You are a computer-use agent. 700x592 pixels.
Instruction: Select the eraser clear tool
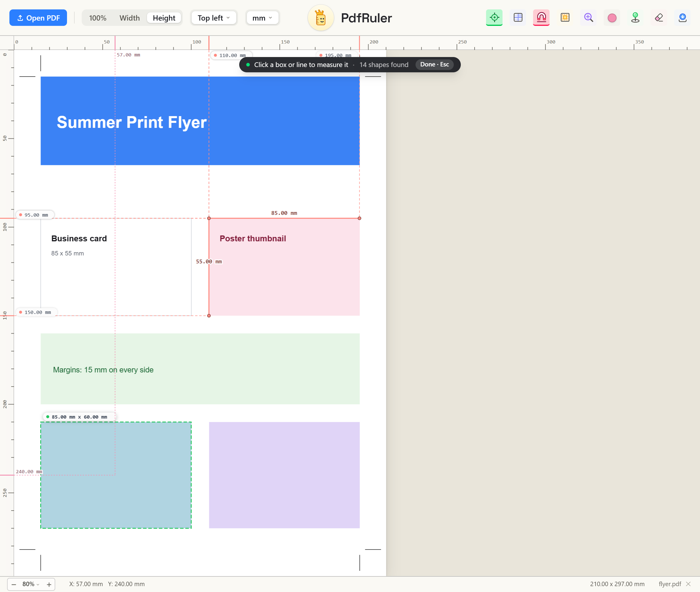click(659, 17)
